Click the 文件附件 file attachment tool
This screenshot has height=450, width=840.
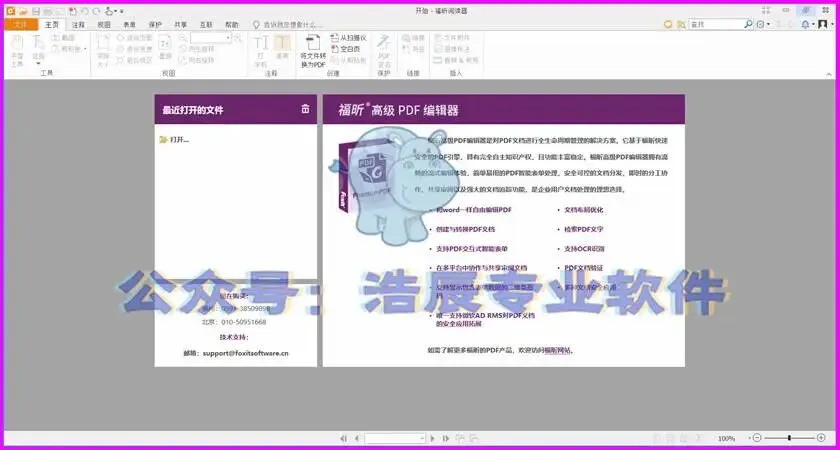tap(452, 38)
